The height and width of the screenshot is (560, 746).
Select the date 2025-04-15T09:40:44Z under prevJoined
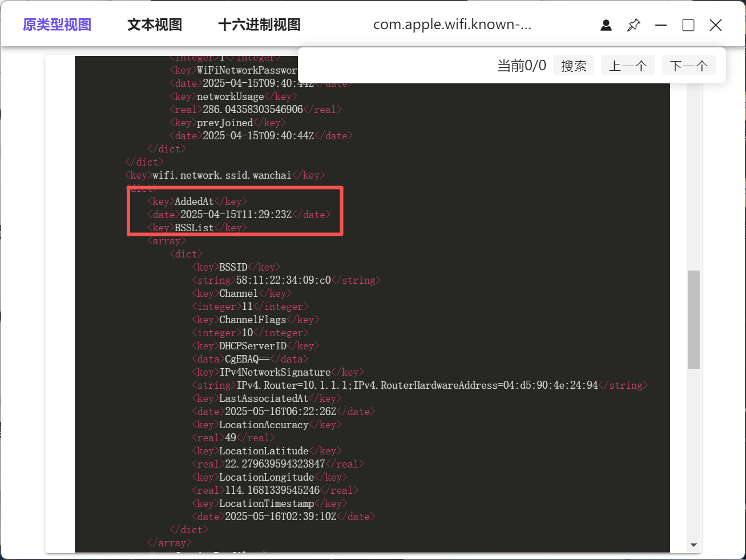coord(261,136)
